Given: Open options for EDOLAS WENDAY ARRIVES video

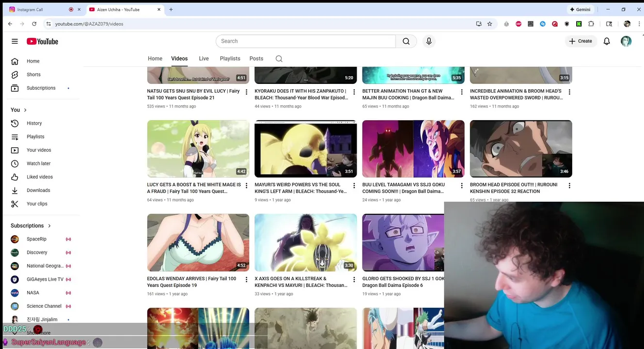Looking at the screenshot, I should click(246, 280).
